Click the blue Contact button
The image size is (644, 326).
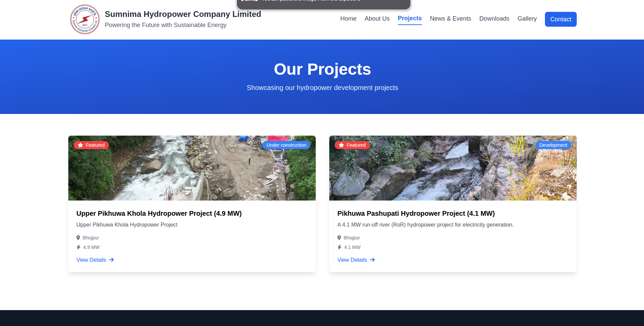click(x=560, y=19)
